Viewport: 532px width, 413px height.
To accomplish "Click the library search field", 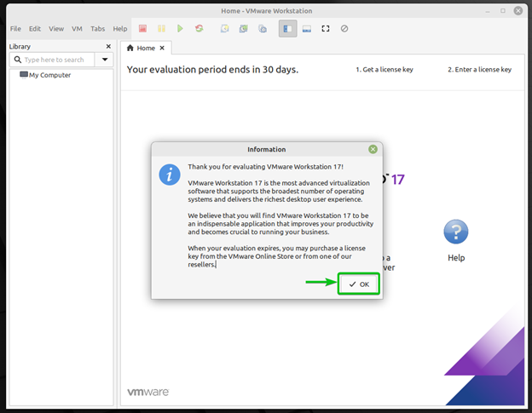I will [52, 60].
